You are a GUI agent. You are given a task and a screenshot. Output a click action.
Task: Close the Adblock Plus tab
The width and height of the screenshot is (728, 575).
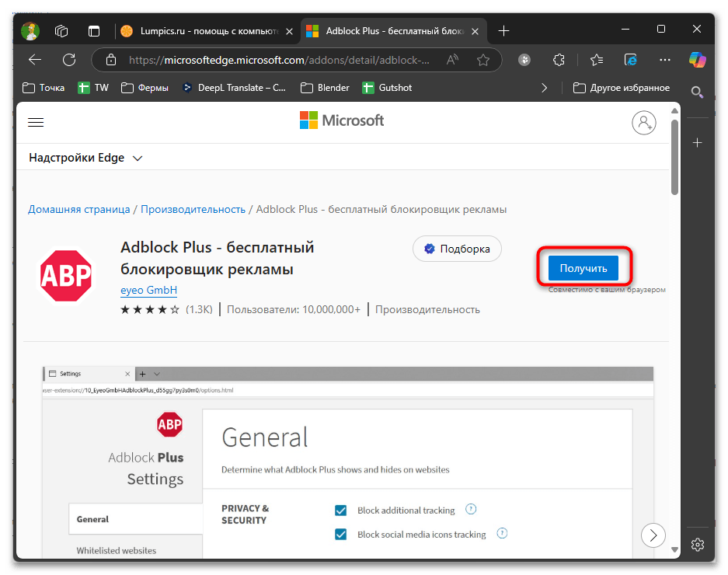(475, 31)
